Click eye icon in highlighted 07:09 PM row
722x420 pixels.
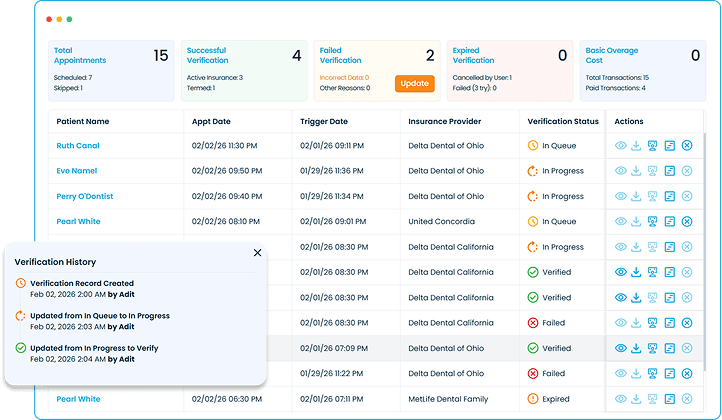[x=620, y=348]
